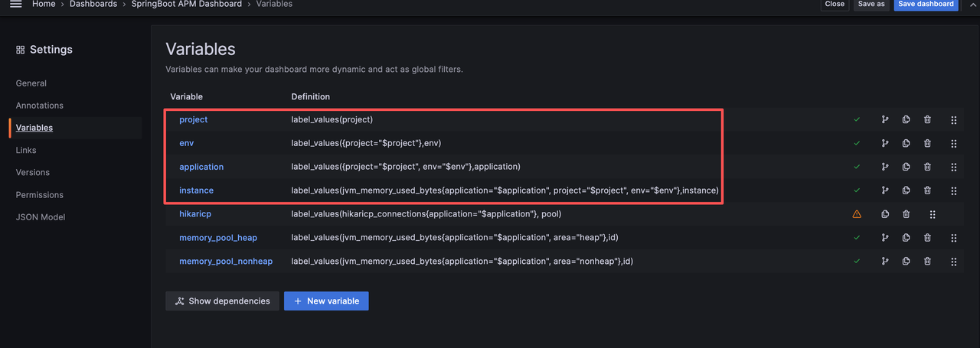Click the memory_pool_nonheap green checkmark
Screen dimensions: 980x348
click(x=857, y=262)
